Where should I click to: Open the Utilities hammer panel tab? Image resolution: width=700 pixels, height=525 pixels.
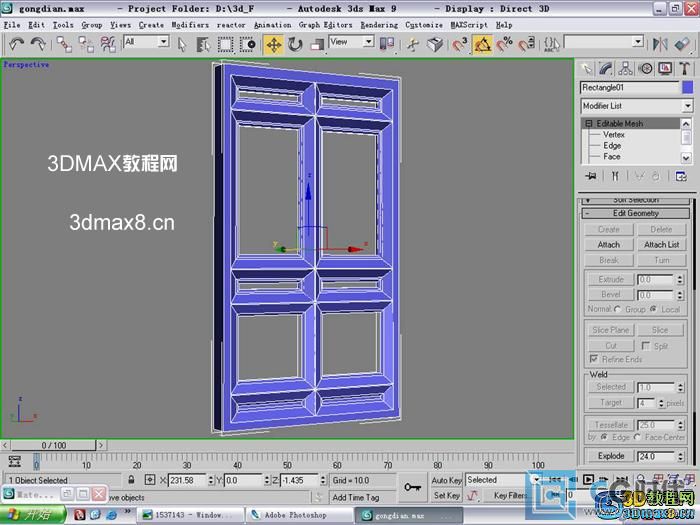[684, 68]
